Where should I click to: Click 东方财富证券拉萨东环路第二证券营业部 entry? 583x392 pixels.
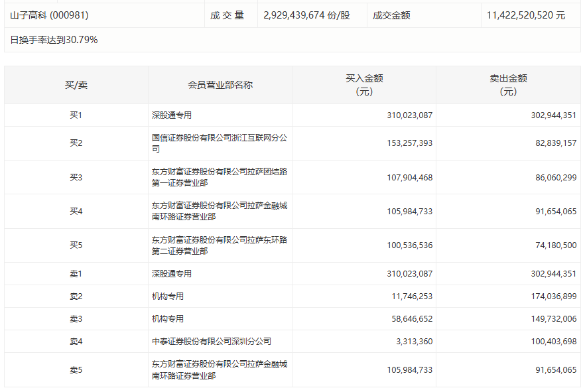click(x=220, y=245)
